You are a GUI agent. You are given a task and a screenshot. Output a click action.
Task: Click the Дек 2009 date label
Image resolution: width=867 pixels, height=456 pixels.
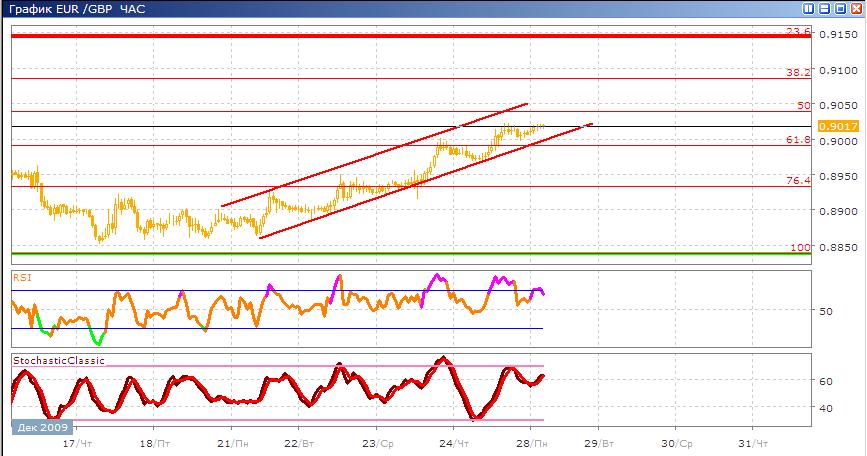click(x=38, y=427)
